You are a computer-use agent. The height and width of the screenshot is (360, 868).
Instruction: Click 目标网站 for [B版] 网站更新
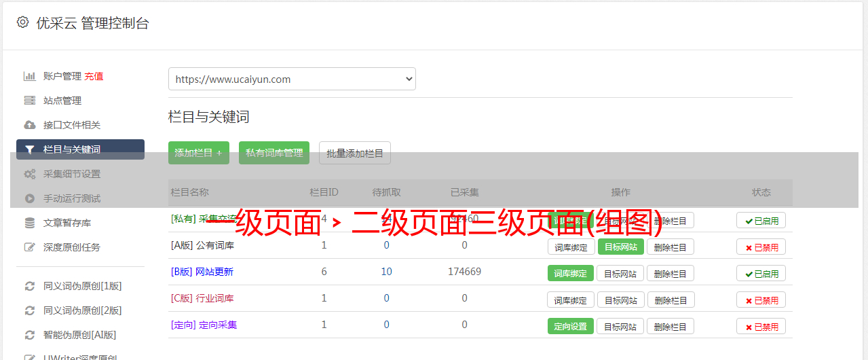(621, 273)
